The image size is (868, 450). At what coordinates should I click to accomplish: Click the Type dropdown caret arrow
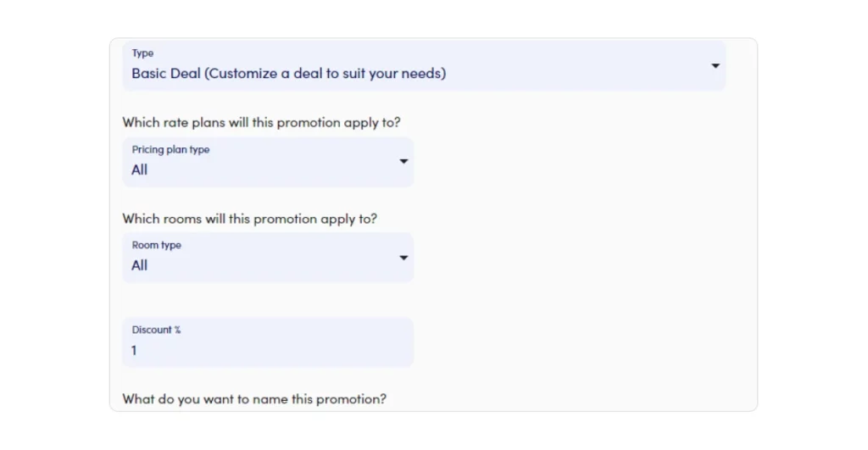tap(715, 66)
